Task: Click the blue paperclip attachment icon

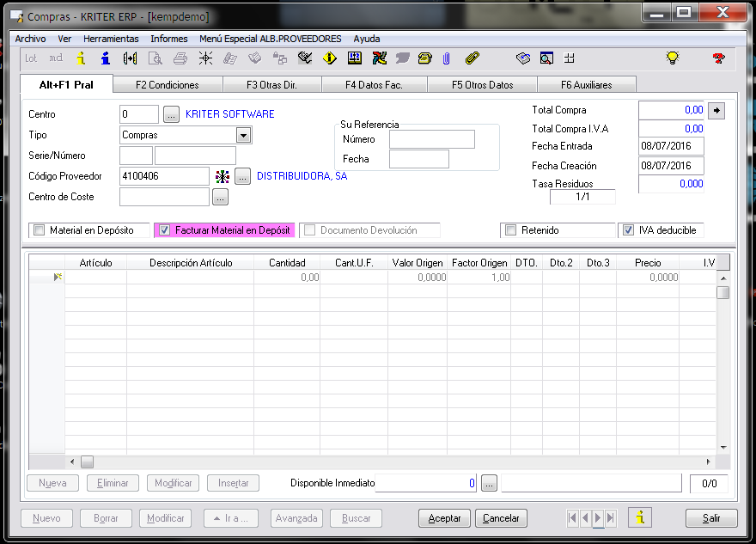Action: [447, 58]
